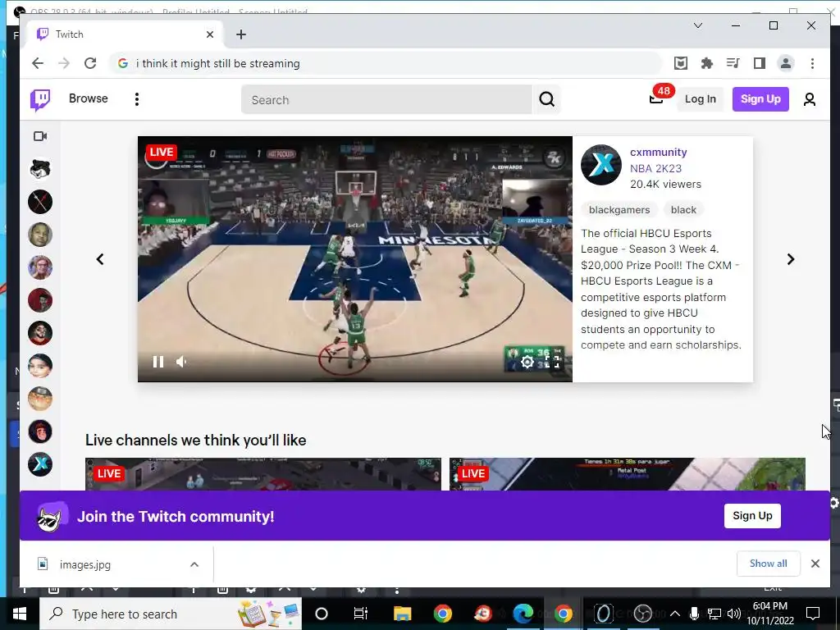
Task: Open the downloaded images.jpg file
Action: (x=85, y=564)
